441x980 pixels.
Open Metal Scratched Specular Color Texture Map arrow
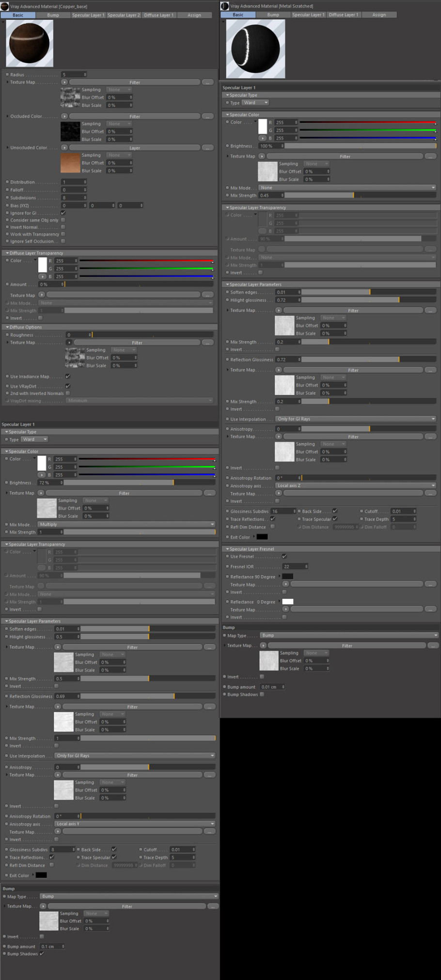[262, 156]
